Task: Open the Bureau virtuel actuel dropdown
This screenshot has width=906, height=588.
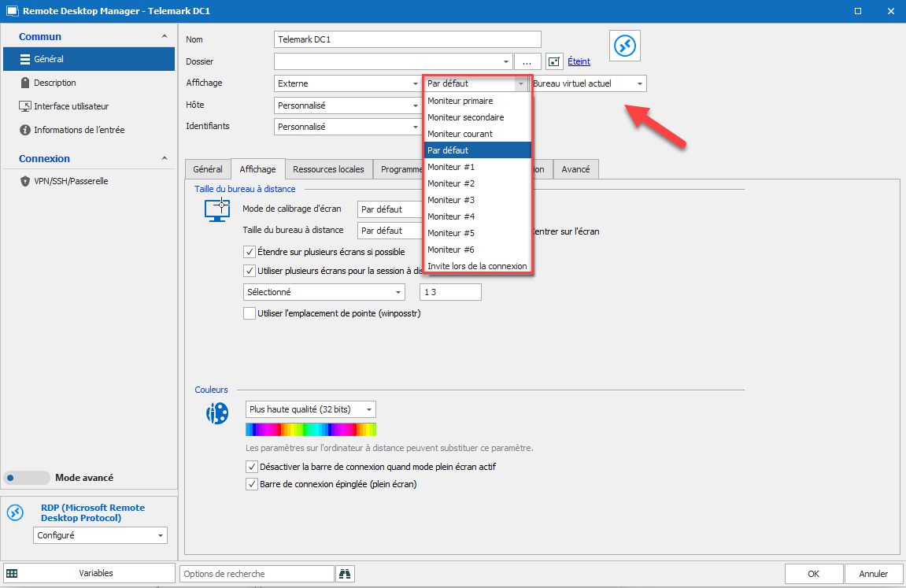Action: [x=638, y=83]
